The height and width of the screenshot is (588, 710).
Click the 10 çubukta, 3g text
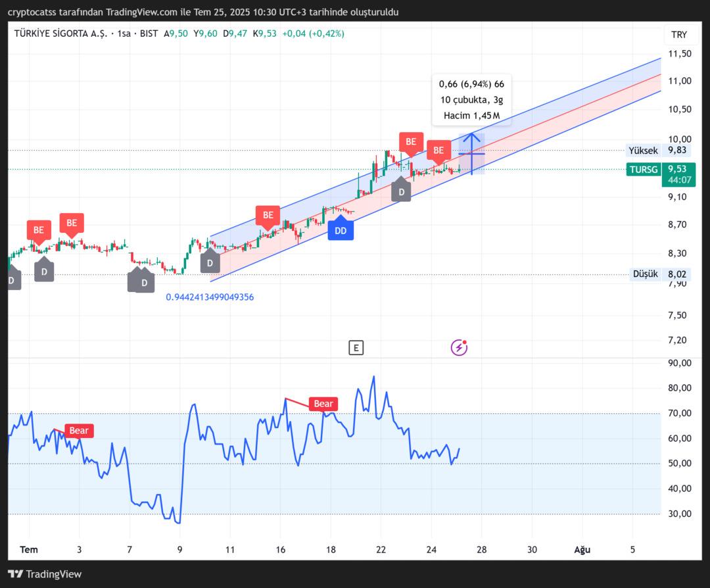point(471,100)
